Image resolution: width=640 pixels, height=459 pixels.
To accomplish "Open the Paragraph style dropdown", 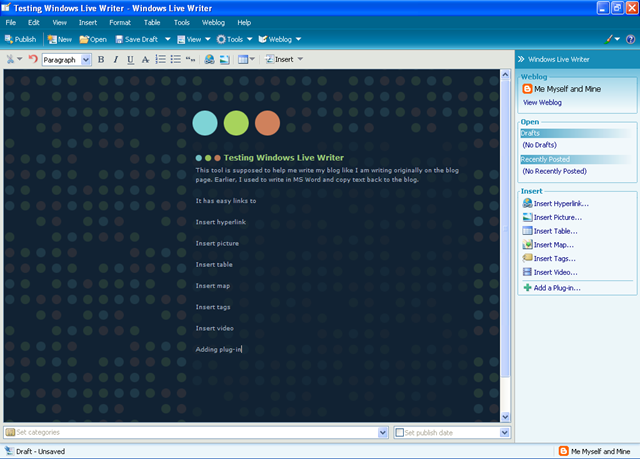I will [x=86, y=60].
